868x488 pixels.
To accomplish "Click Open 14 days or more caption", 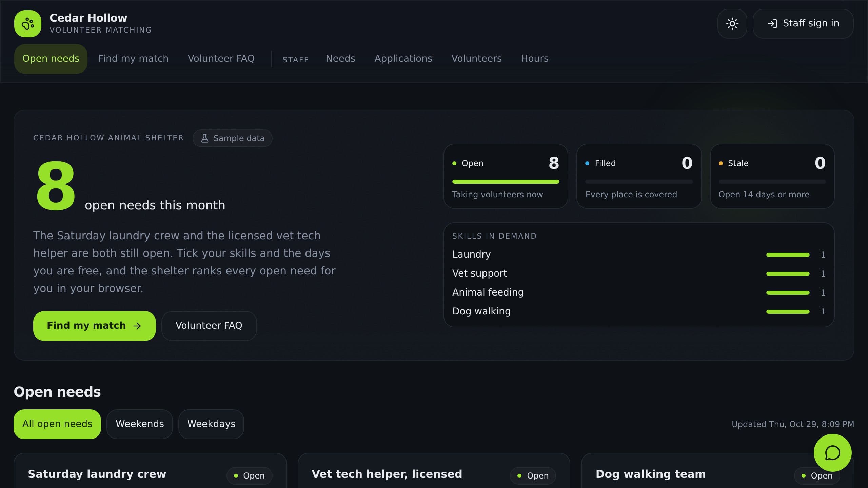I will point(764,195).
